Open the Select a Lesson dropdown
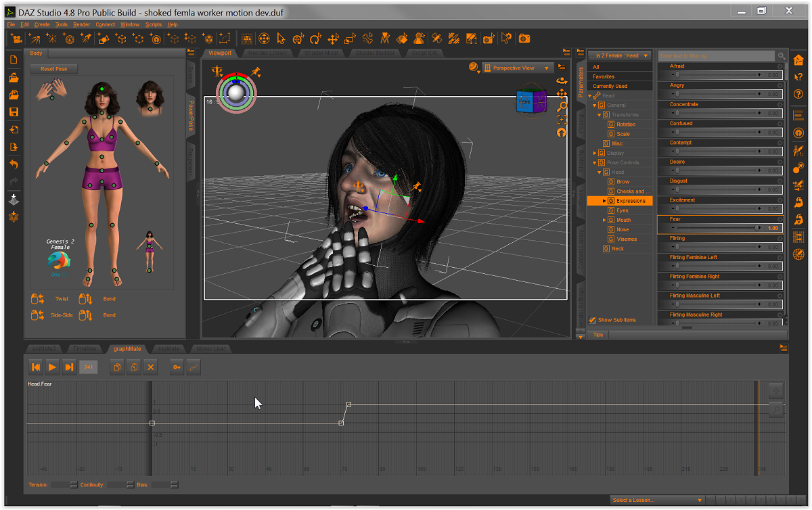The height and width of the screenshot is (510, 812). click(655, 499)
